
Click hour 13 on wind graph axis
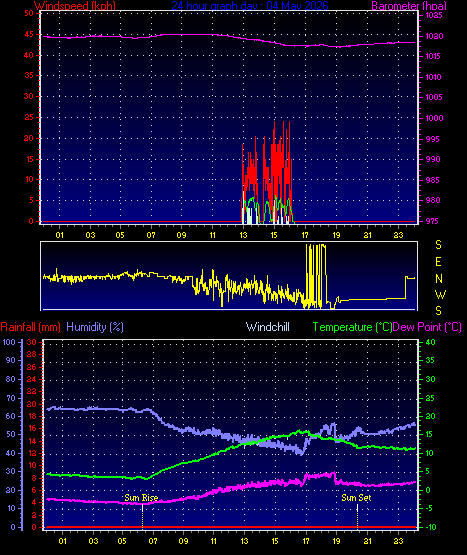click(x=244, y=235)
